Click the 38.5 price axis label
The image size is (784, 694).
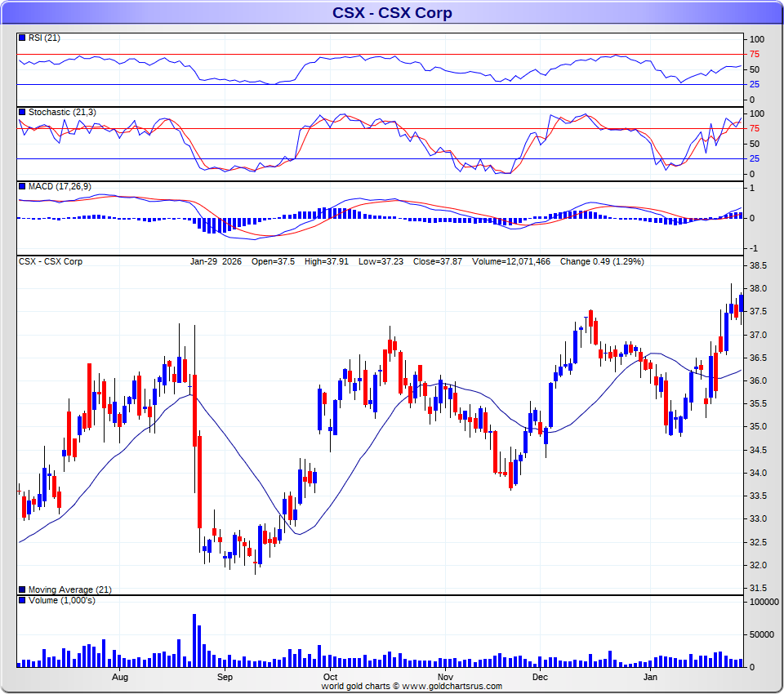(757, 266)
